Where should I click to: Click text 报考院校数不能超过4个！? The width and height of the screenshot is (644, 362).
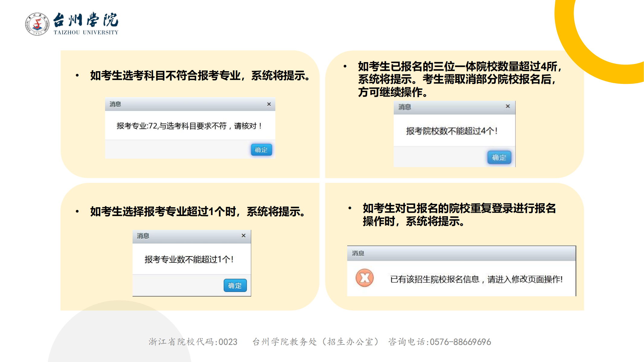click(452, 131)
